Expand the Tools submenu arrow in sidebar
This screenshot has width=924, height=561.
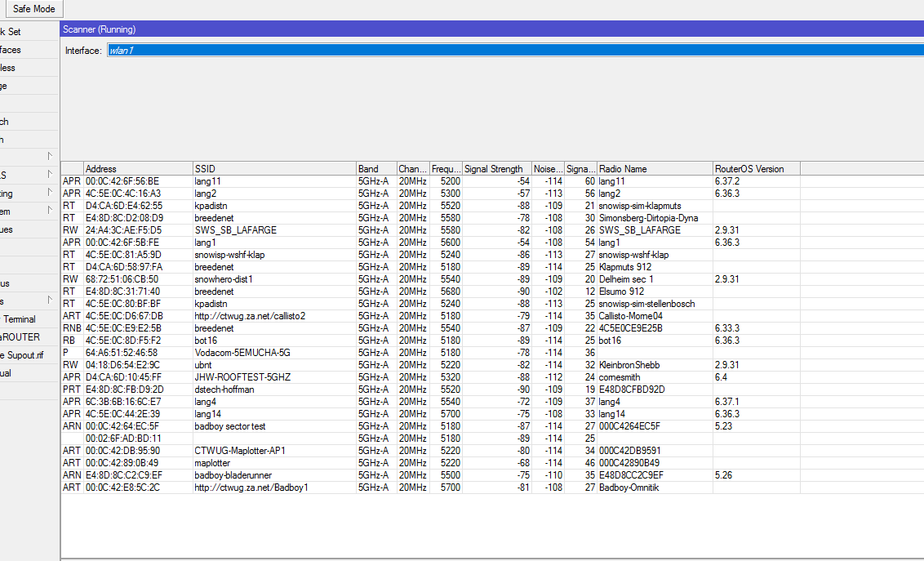point(49,301)
